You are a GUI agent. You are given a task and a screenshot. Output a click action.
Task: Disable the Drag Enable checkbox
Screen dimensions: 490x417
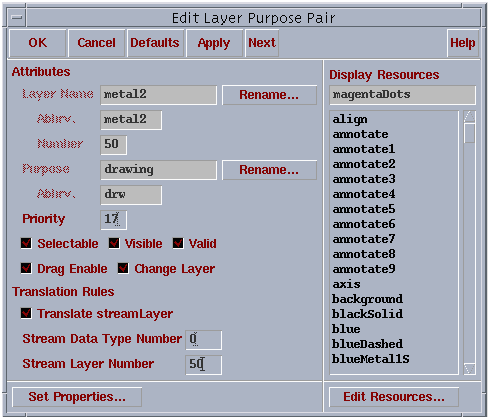point(26,268)
